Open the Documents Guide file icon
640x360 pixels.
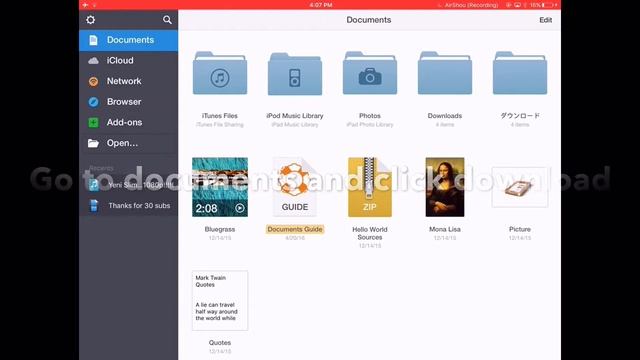tap(295, 187)
